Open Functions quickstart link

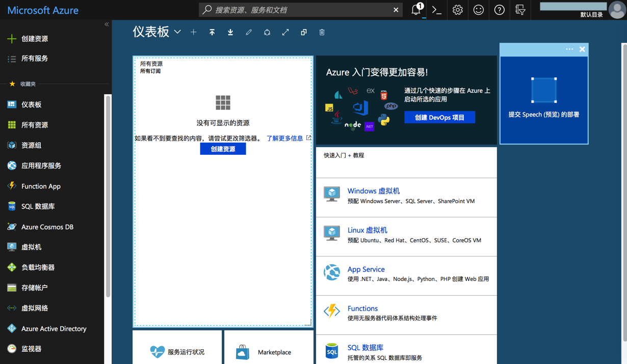point(362,309)
